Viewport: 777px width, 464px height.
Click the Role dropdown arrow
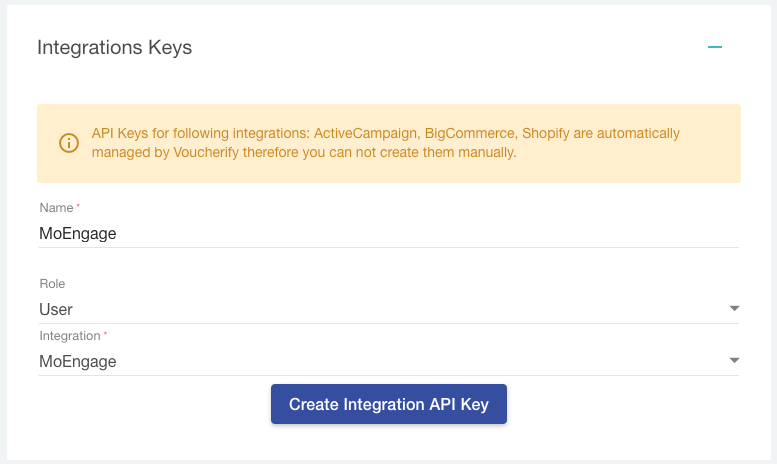(x=733, y=309)
